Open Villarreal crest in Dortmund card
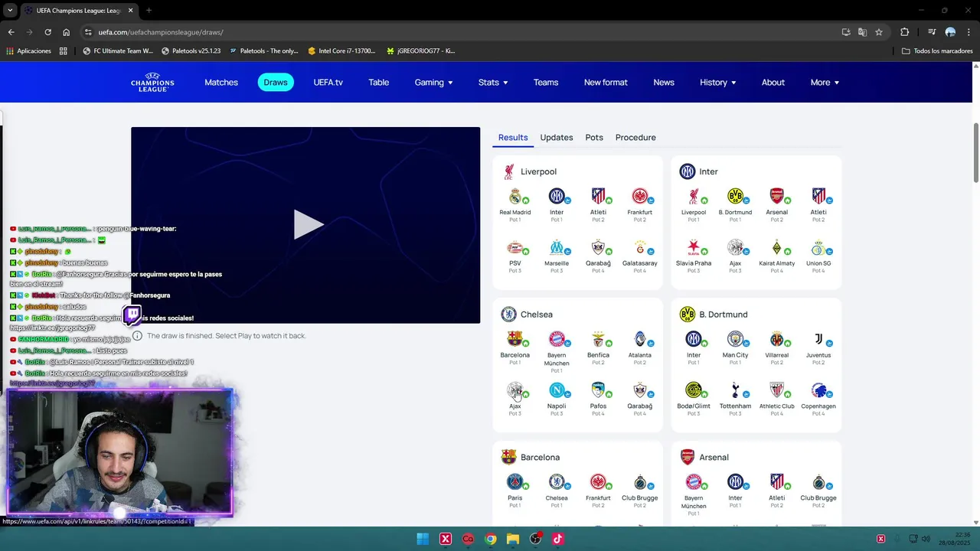Image resolution: width=980 pixels, height=551 pixels. click(776, 339)
